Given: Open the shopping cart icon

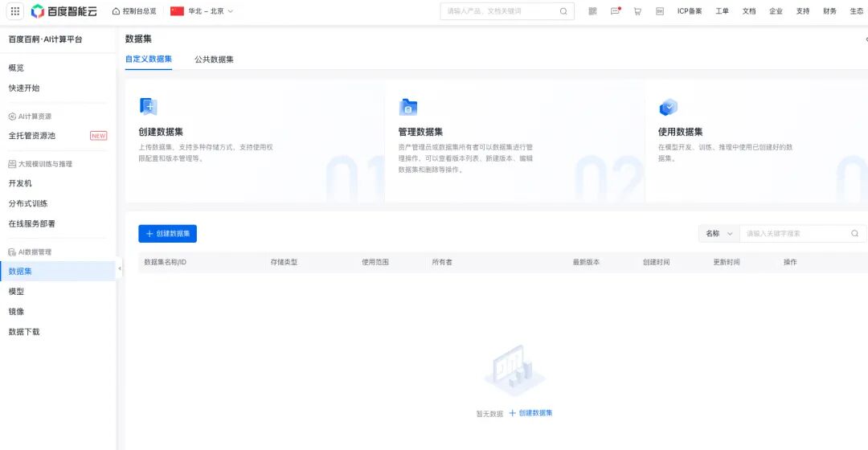Looking at the screenshot, I should 637,11.
